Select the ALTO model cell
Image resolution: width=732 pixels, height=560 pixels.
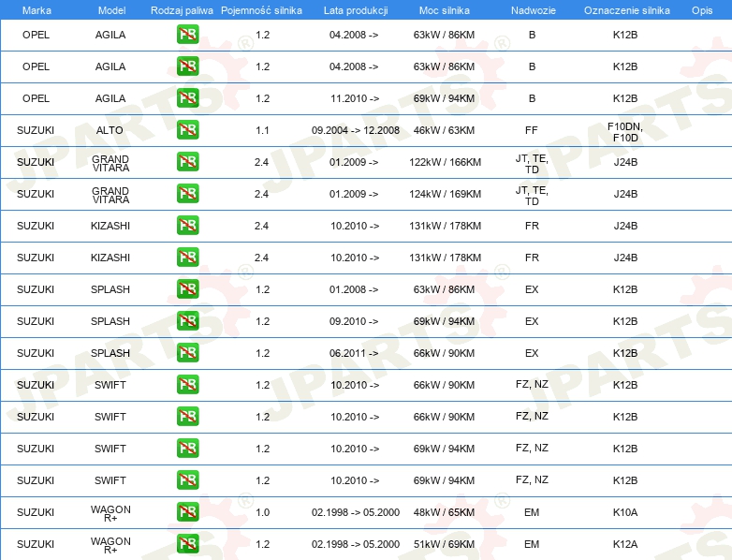110,130
